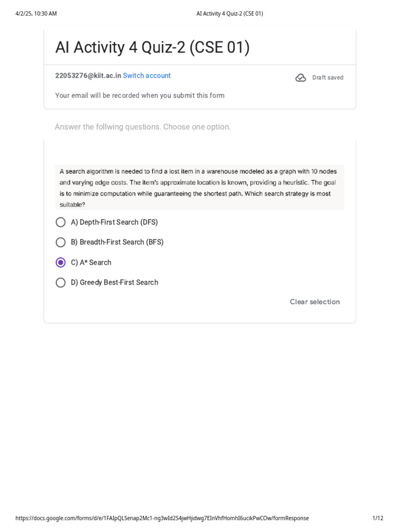Click the 4/2/25, 10:30 AM timestamp
This screenshot has height=532, width=399.
36,14
